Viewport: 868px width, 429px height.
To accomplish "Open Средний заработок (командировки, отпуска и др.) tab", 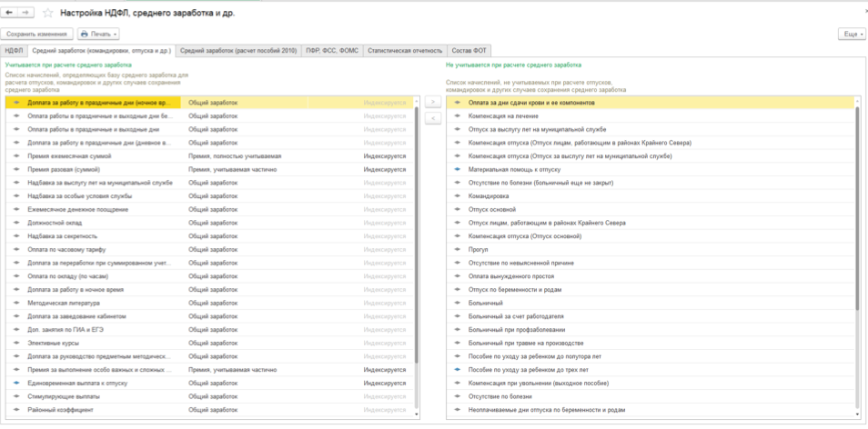I will click(x=101, y=51).
